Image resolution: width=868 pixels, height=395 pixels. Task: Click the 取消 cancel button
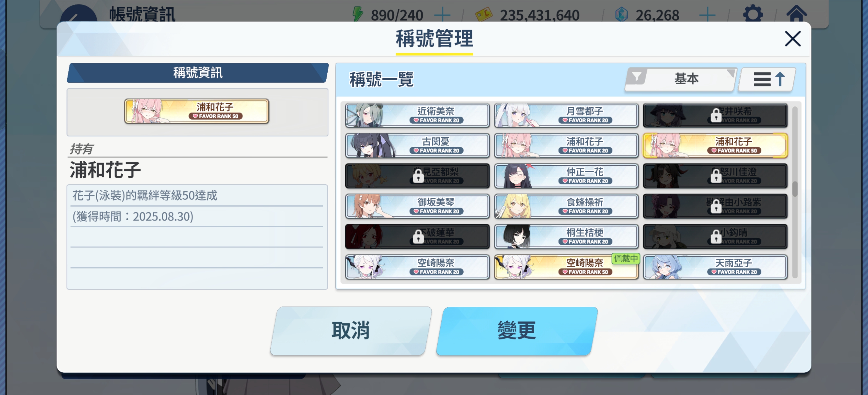pos(351,331)
